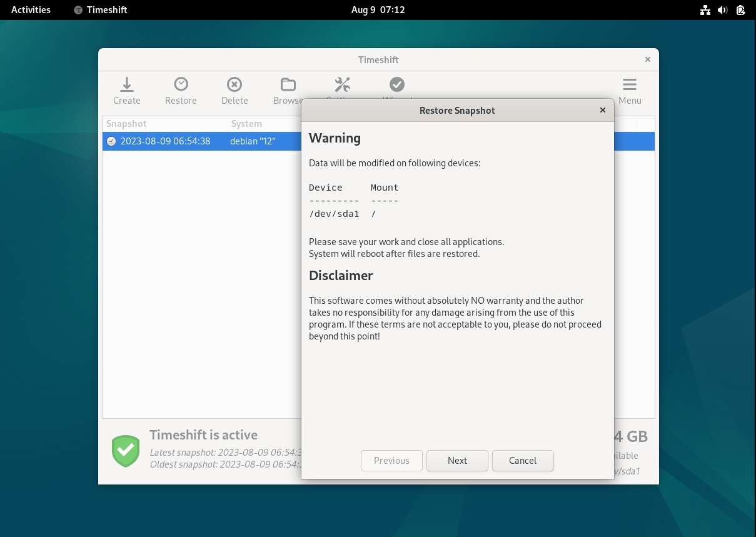This screenshot has height=537, width=756.
Task: Close the Restore Snapshot dialog
Action: [x=603, y=110]
